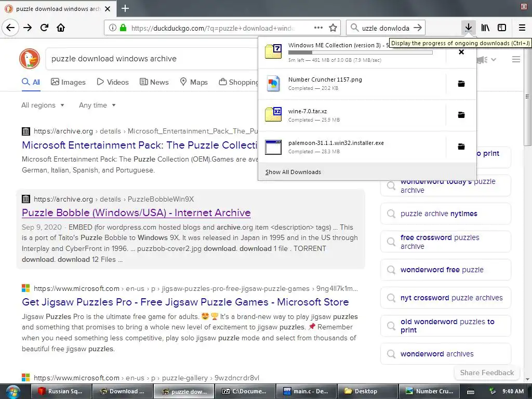Open containing folder for Number Cruncher 1157.png
This screenshot has width=532, height=399.
[x=461, y=84]
